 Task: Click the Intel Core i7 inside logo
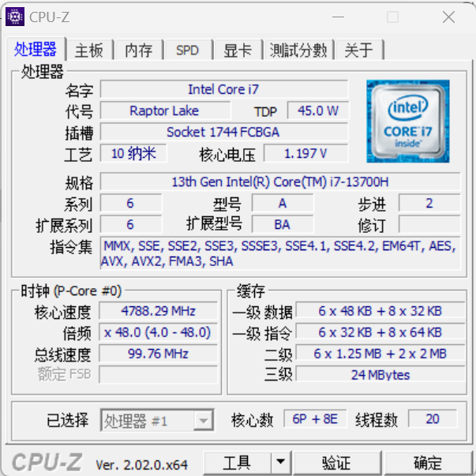(x=407, y=121)
